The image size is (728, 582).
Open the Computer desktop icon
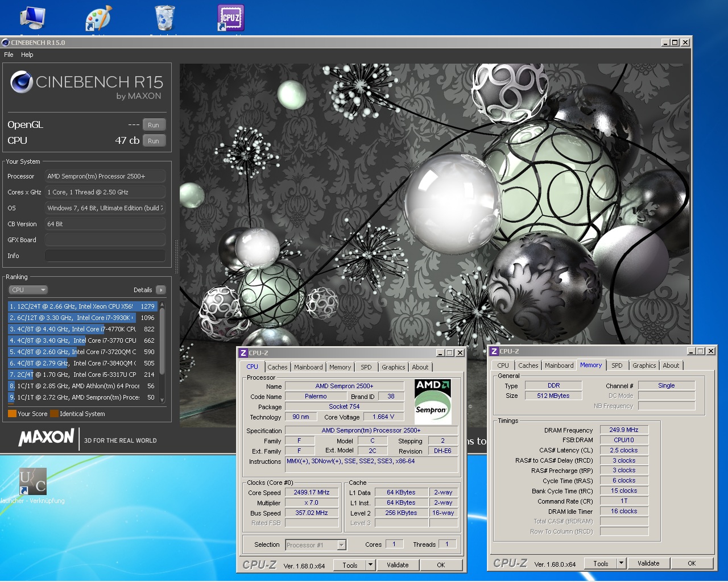pyautogui.click(x=32, y=17)
